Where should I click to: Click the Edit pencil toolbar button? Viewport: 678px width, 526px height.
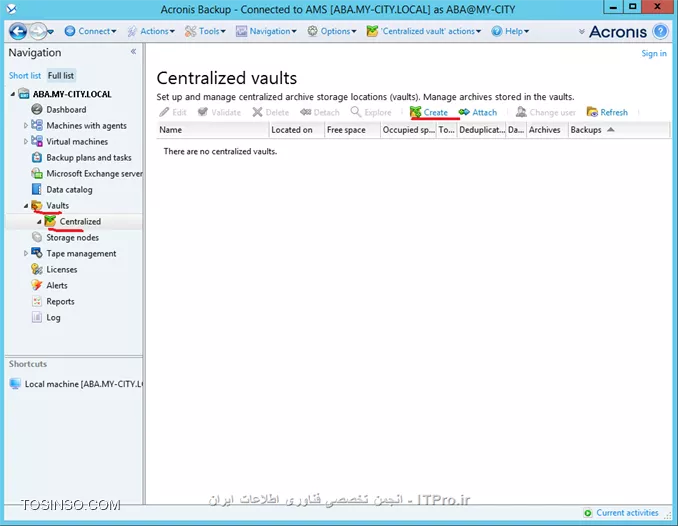[173, 112]
